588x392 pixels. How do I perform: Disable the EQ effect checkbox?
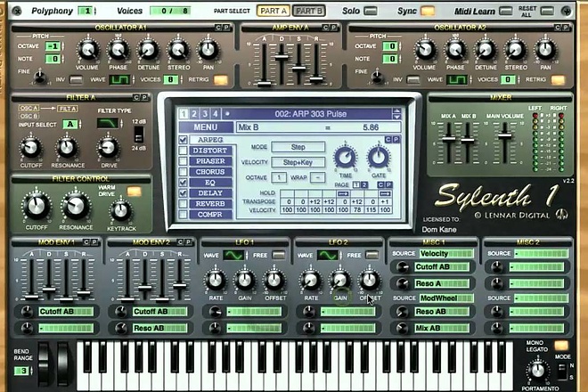(183, 183)
